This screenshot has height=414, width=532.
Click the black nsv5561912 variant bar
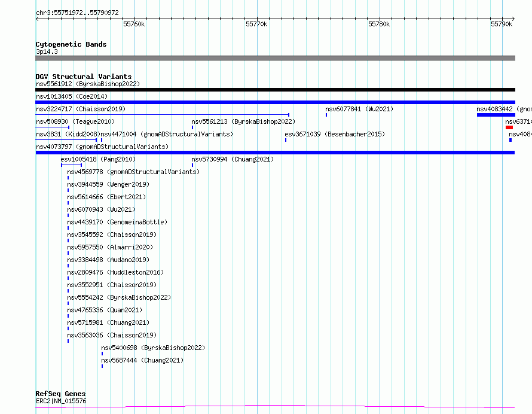click(x=275, y=90)
